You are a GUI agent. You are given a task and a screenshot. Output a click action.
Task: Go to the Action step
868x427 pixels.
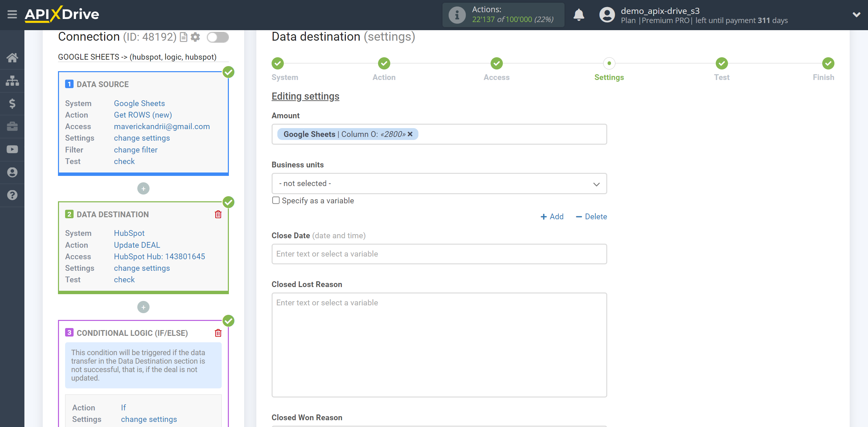[x=384, y=63]
